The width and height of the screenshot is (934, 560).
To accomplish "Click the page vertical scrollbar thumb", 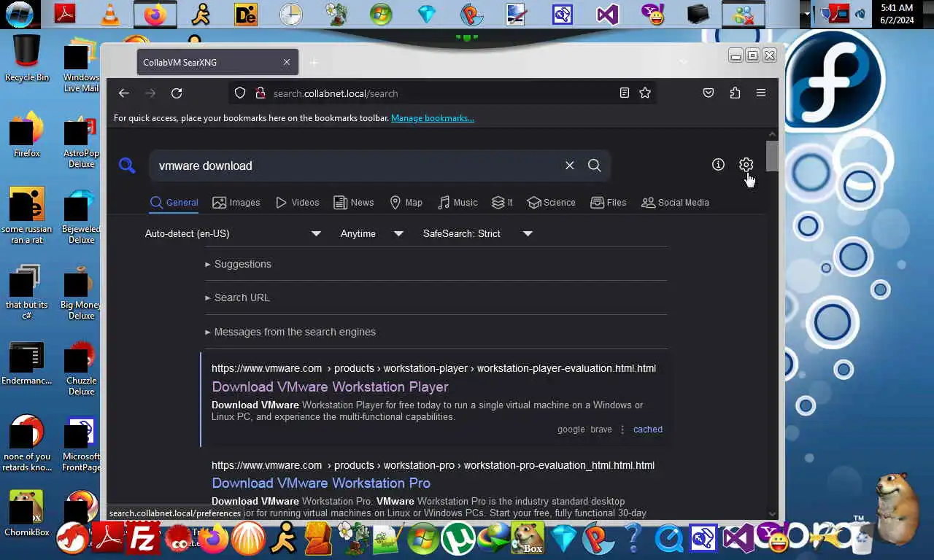I will 772,156.
